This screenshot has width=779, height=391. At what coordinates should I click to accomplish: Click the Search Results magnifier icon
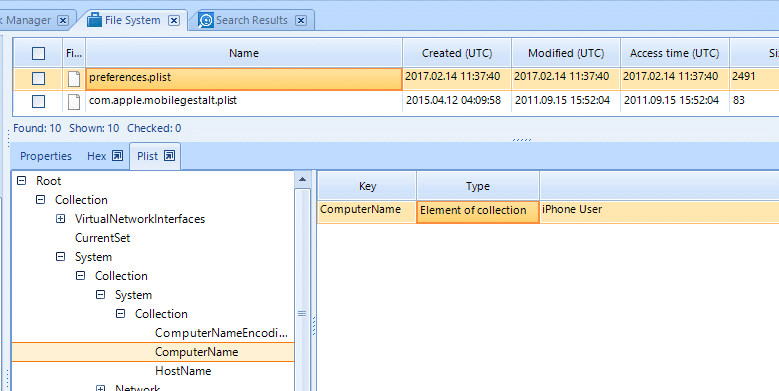click(x=206, y=20)
